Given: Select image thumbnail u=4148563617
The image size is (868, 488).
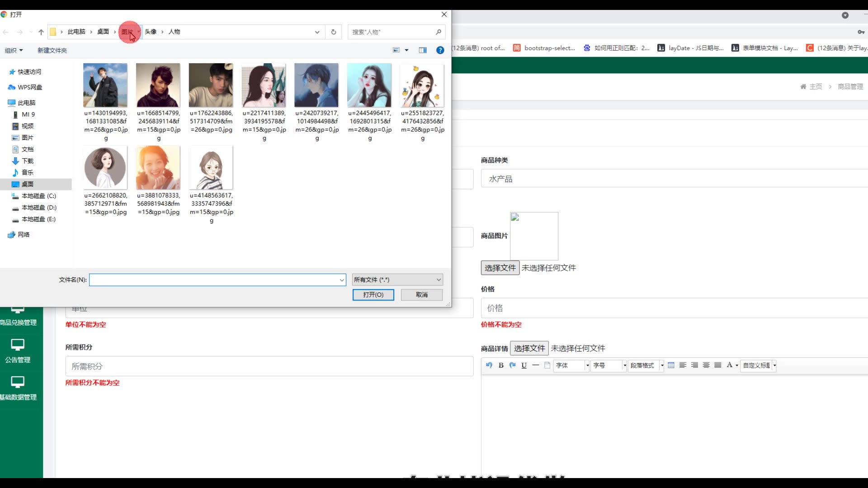Looking at the screenshot, I should (x=211, y=168).
